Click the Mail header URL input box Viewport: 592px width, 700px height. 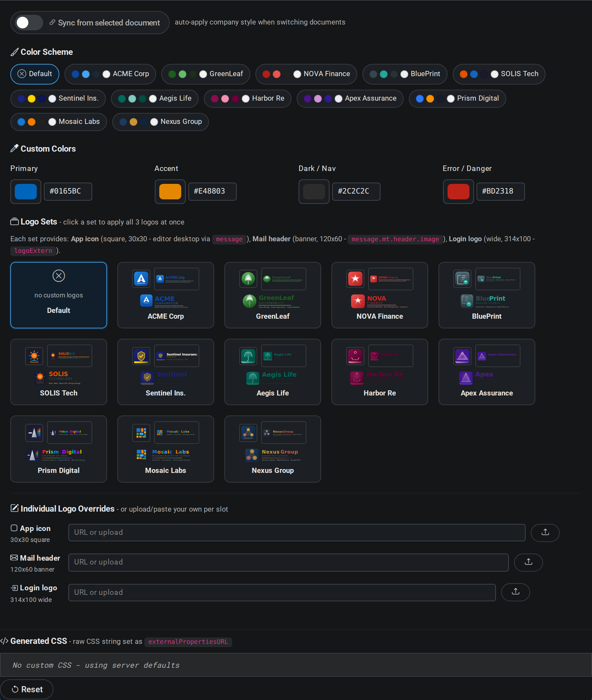(289, 562)
